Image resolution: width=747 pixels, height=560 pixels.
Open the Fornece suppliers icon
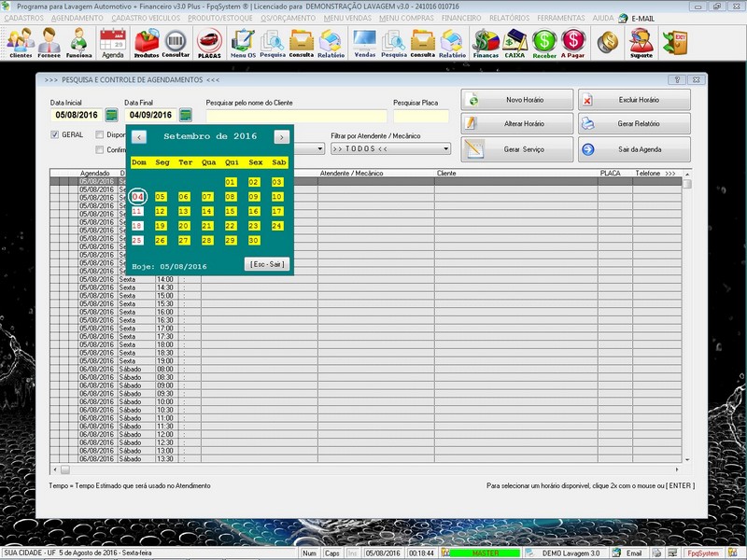click(x=49, y=43)
